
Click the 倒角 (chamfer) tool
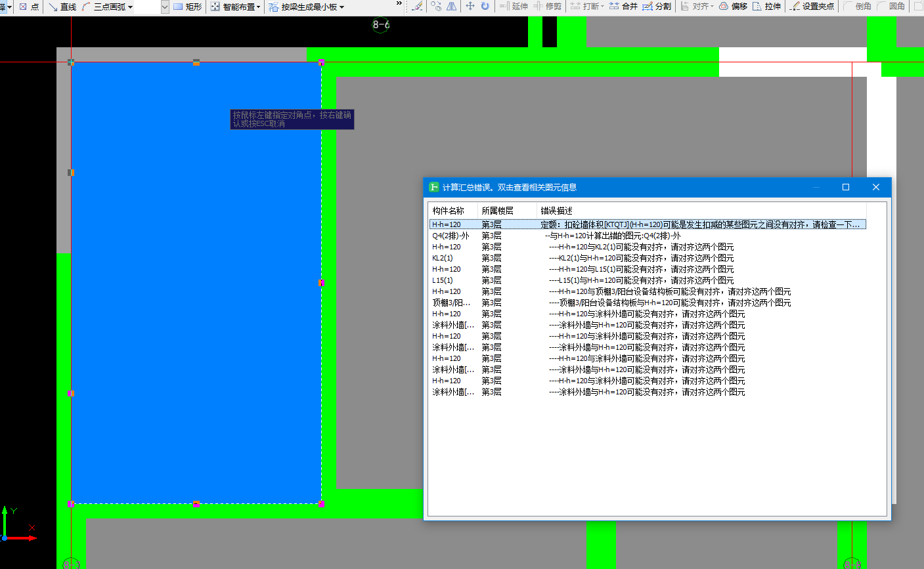pyautogui.click(x=857, y=7)
